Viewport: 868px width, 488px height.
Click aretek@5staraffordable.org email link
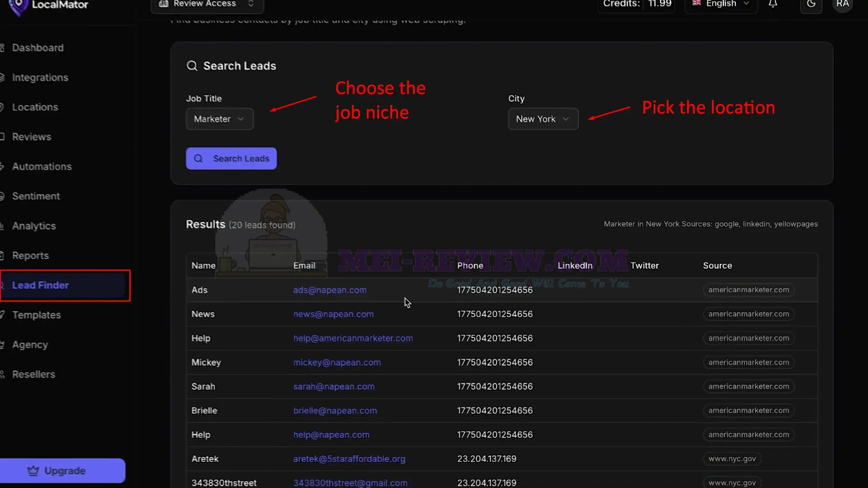click(349, 459)
